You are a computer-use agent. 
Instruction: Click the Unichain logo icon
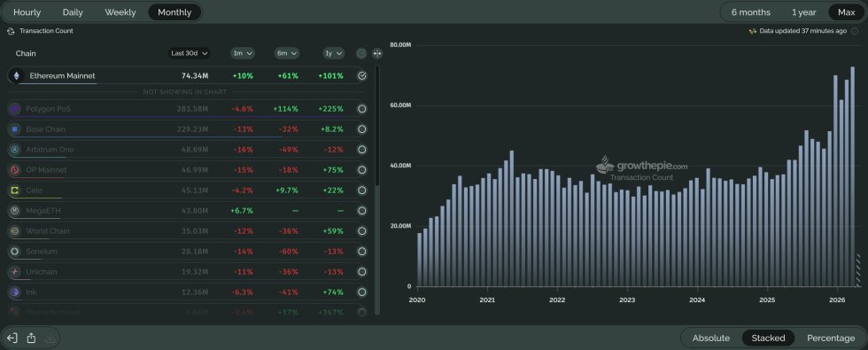click(14, 272)
